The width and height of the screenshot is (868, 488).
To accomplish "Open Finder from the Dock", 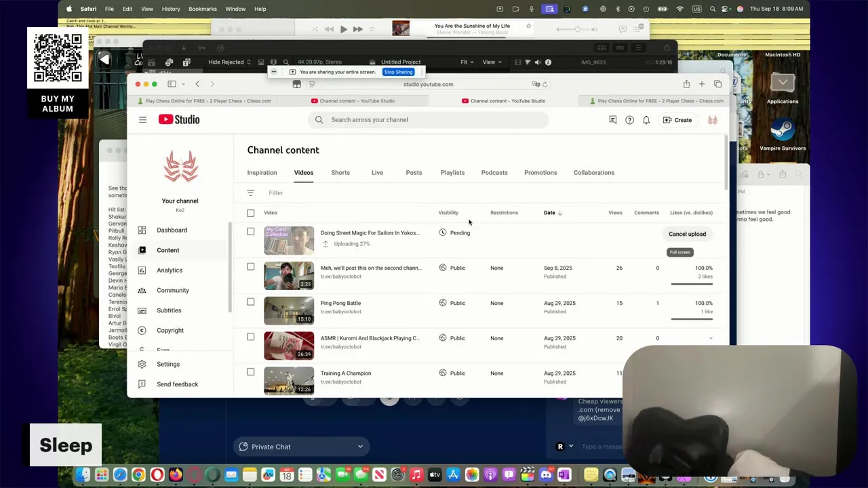I will pyautogui.click(x=83, y=475).
